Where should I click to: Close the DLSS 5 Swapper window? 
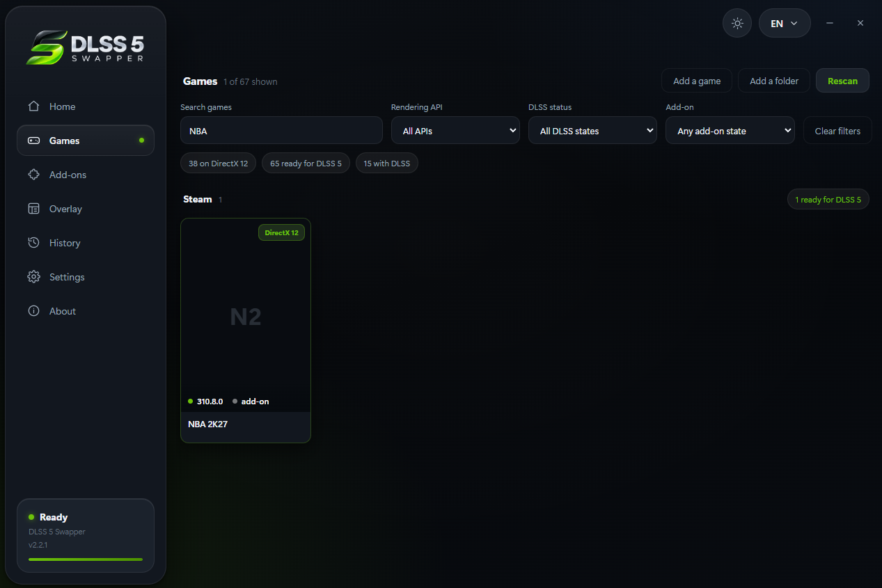coord(860,23)
